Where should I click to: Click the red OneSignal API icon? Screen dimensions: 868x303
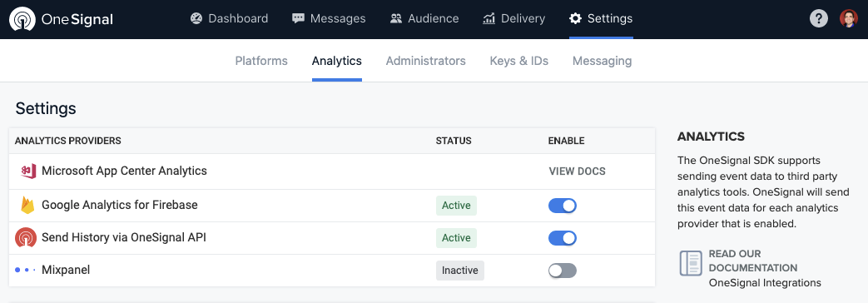26,237
